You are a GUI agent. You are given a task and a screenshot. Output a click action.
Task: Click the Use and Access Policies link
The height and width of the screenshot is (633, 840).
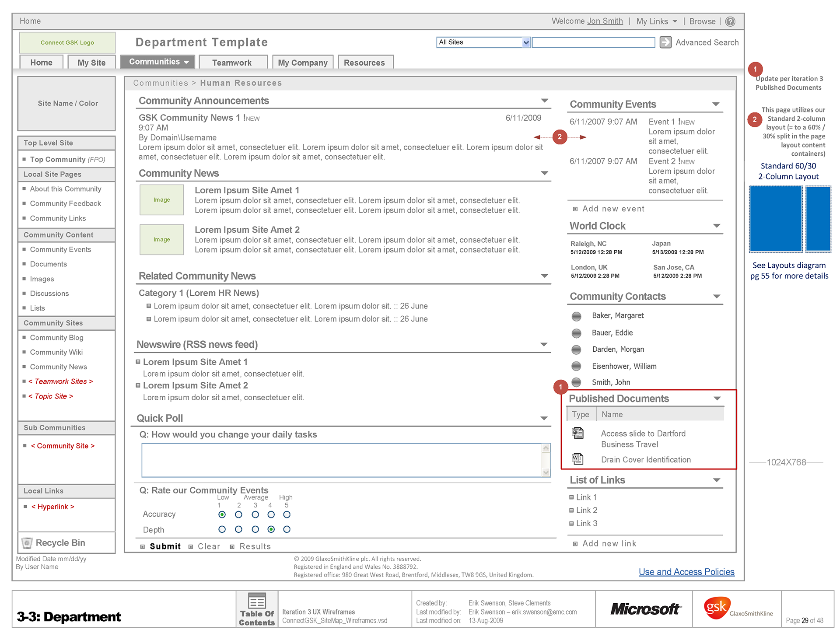pyautogui.click(x=686, y=572)
